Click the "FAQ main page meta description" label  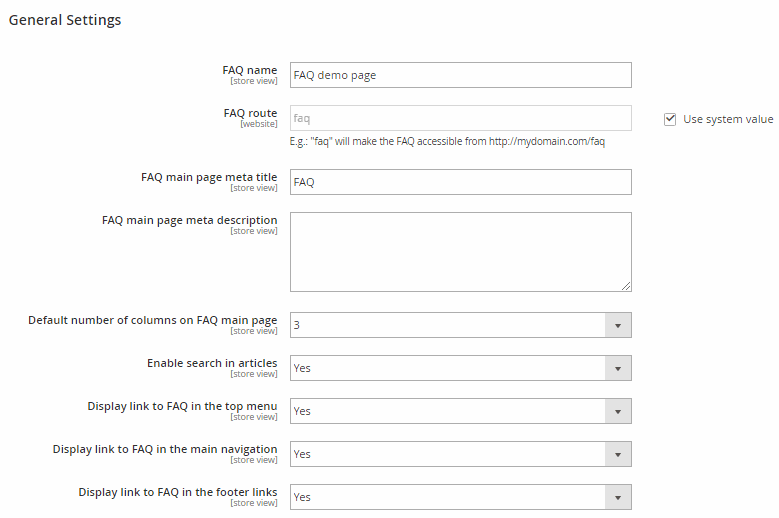[x=190, y=220]
